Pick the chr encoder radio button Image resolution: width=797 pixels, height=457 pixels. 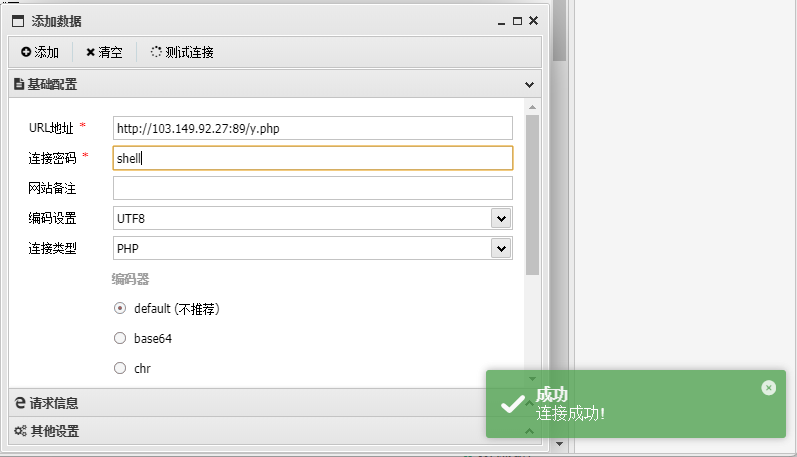pyautogui.click(x=120, y=369)
